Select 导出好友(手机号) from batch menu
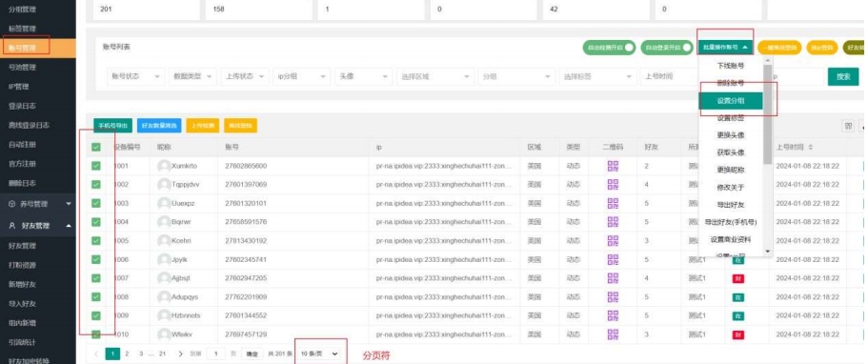This screenshot has height=364, width=868. 730,222
